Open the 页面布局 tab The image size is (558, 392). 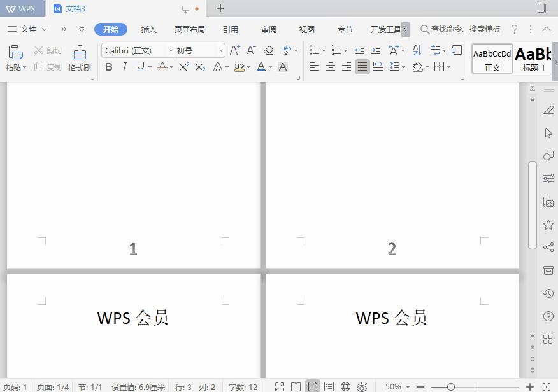(190, 29)
